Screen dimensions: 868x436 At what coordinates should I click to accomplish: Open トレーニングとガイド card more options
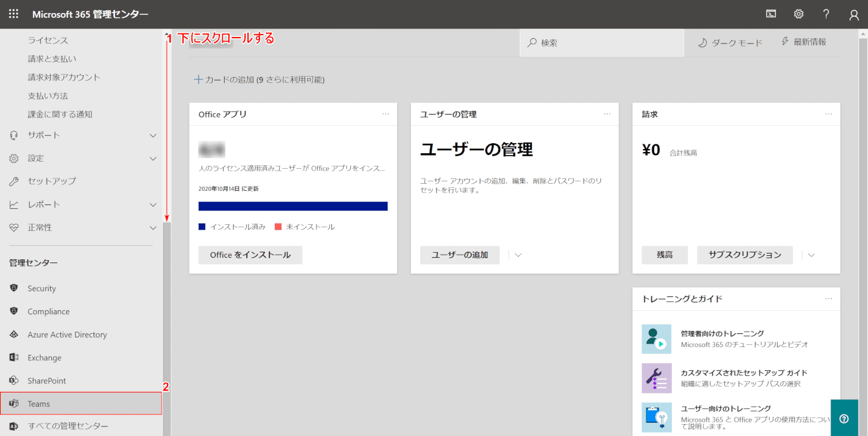click(829, 299)
